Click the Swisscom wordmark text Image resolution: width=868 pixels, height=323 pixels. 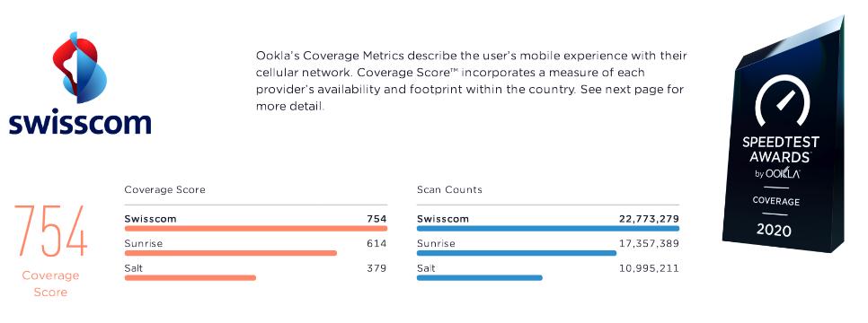[x=80, y=122]
